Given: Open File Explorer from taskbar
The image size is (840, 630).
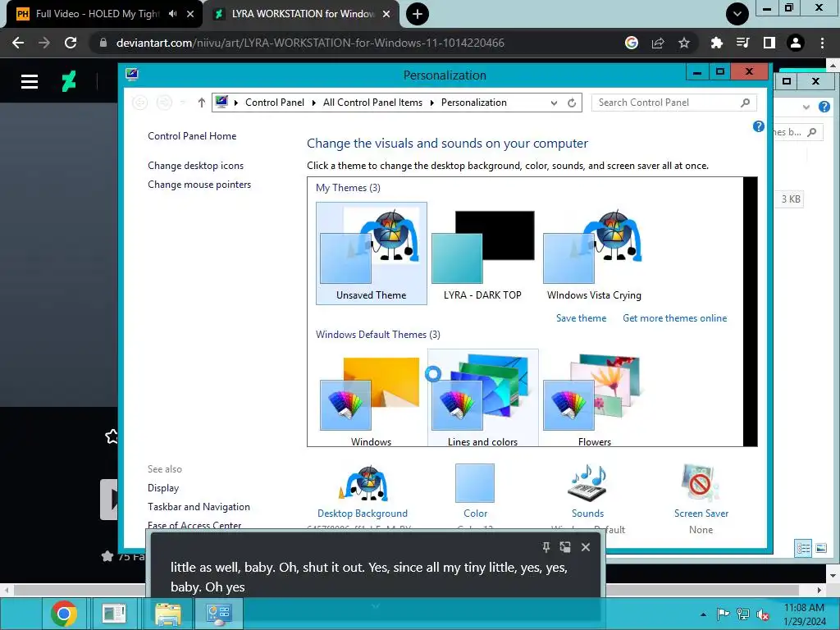Looking at the screenshot, I should (x=168, y=614).
